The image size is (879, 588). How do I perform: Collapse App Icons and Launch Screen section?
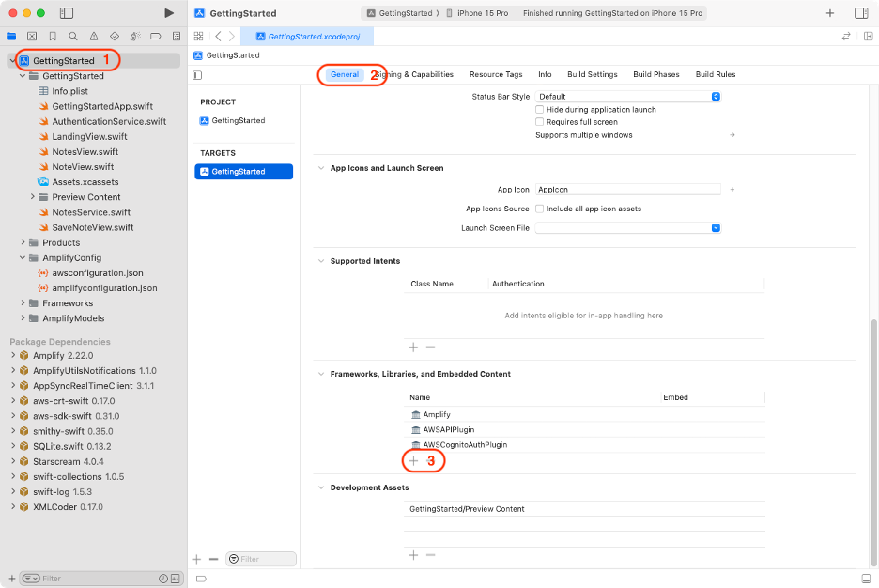[321, 168]
